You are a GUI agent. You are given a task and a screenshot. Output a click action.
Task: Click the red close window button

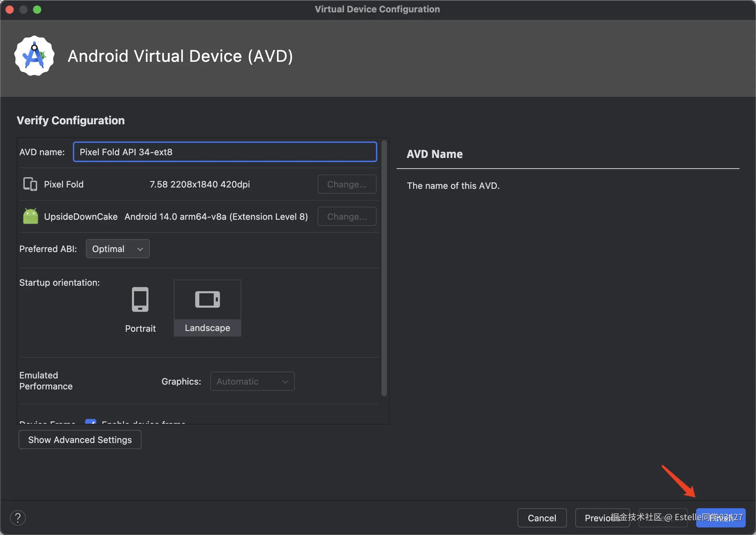click(10, 10)
